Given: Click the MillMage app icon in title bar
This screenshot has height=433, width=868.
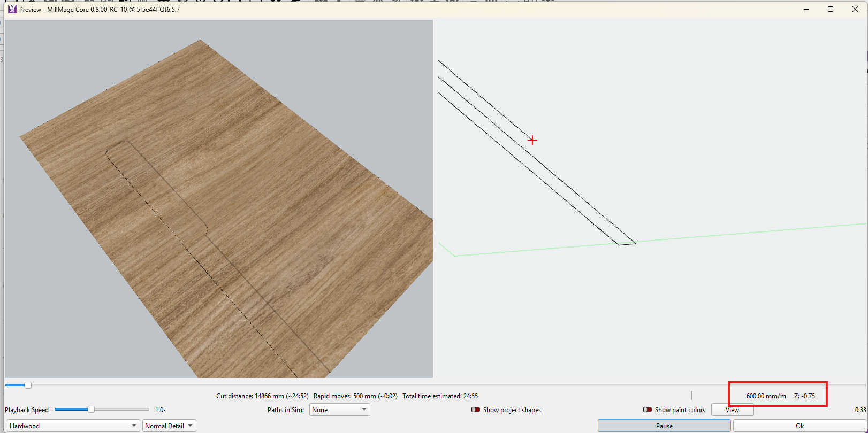Looking at the screenshot, I should [12, 9].
